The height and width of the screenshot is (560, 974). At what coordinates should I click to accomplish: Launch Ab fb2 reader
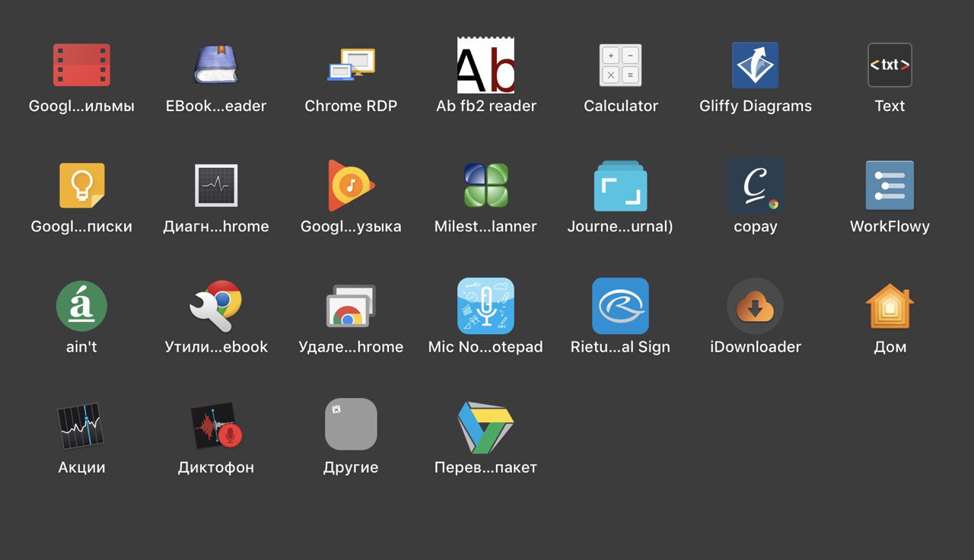click(x=485, y=65)
